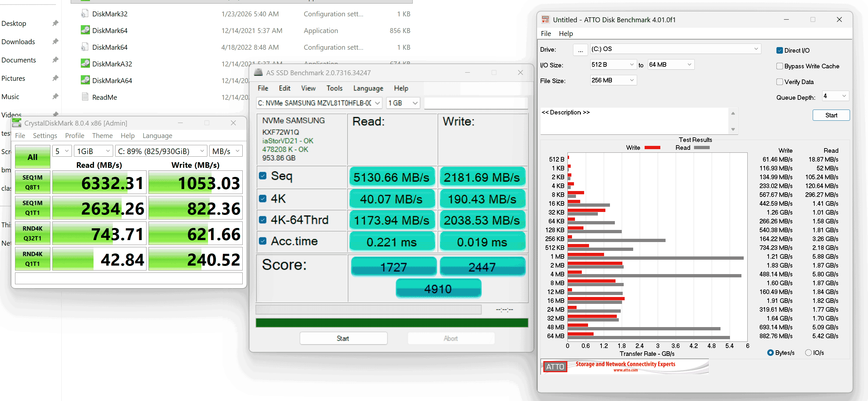This screenshot has height=401, width=868.
Task: Enable Bypass Write Cache in ATTO
Action: (x=779, y=66)
